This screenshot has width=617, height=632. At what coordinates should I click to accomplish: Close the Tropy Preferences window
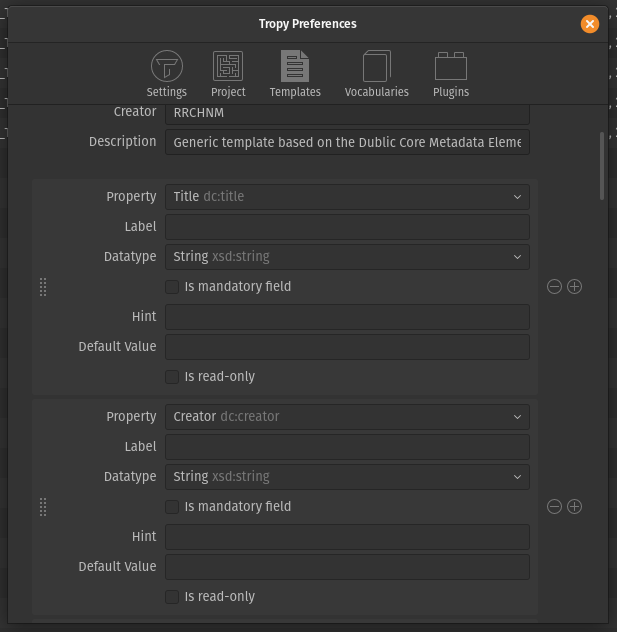[x=590, y=24]
